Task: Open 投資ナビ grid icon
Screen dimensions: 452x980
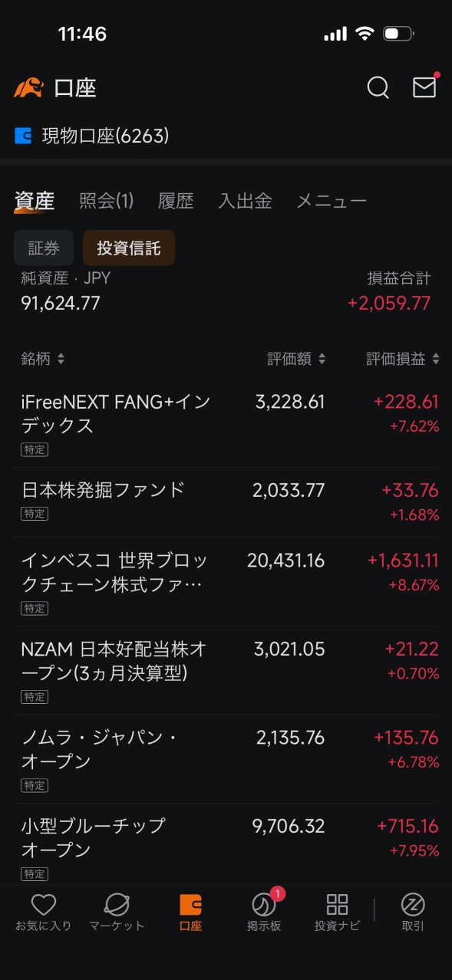Action: coord(337,913)
